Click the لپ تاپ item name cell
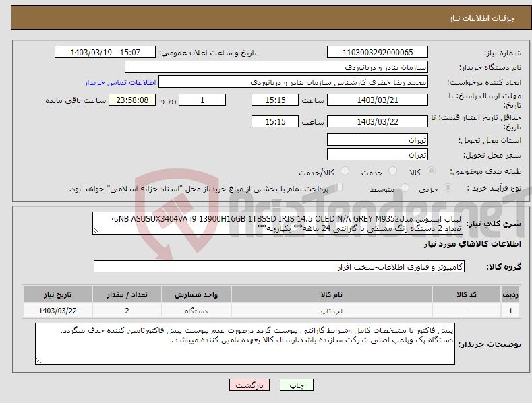532x403 pixels. tap(332, 311)
